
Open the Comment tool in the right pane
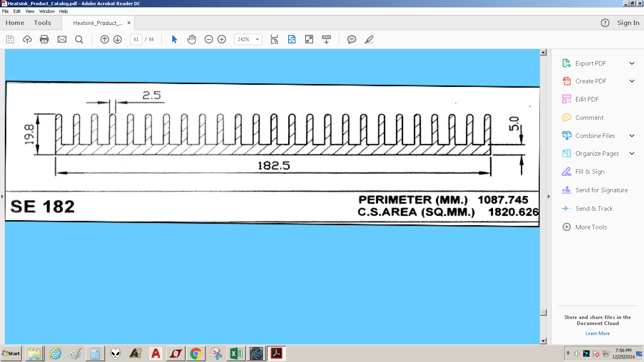(583, 117)
